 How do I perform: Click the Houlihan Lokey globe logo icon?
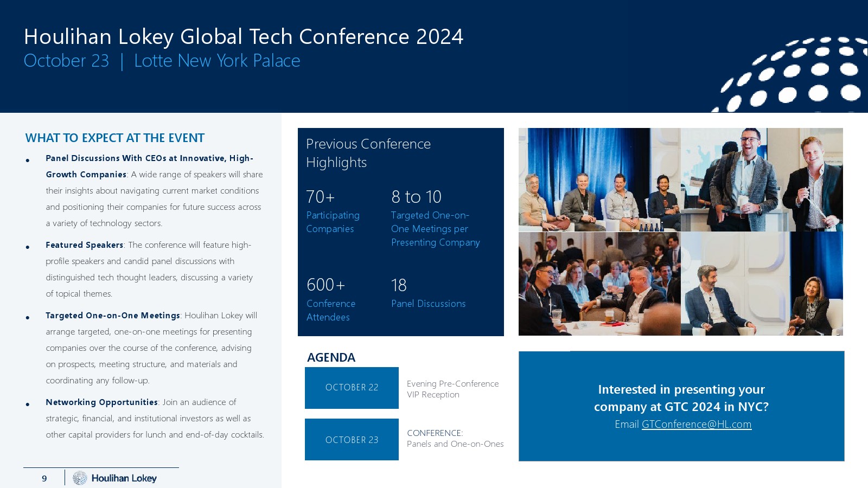point(80,478)
